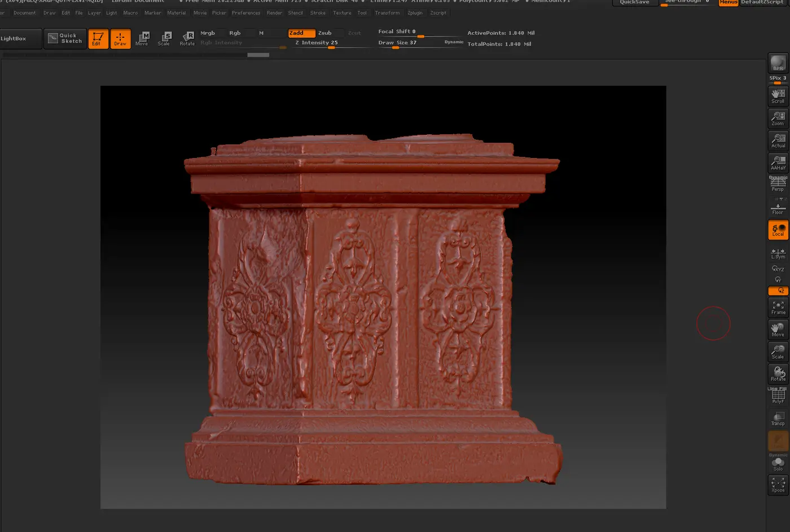Disable Local transformations button

[x=778, y=230]
